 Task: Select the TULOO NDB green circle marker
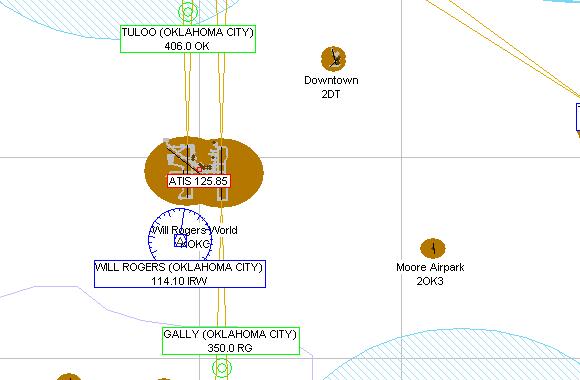[188, 11]
